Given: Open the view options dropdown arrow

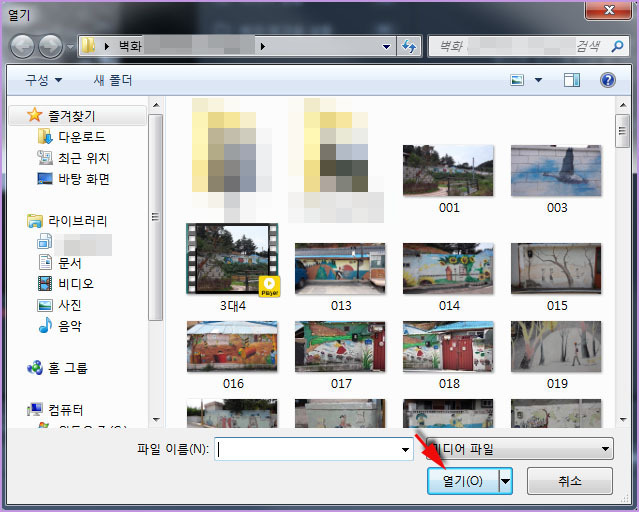Looking at the screenshot, I should coord(538,80).
